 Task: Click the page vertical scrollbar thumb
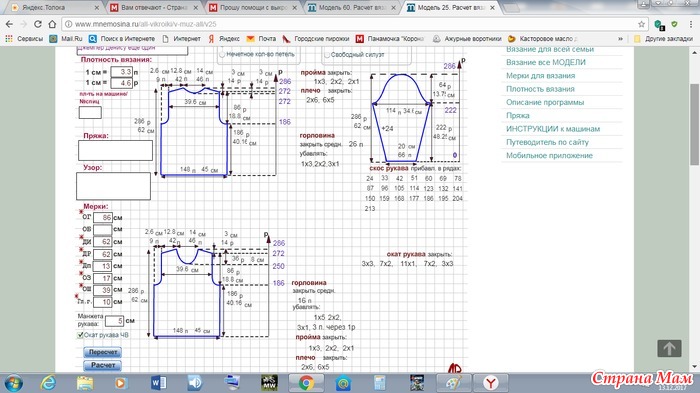pyautogui.click(x=695, y=124)
